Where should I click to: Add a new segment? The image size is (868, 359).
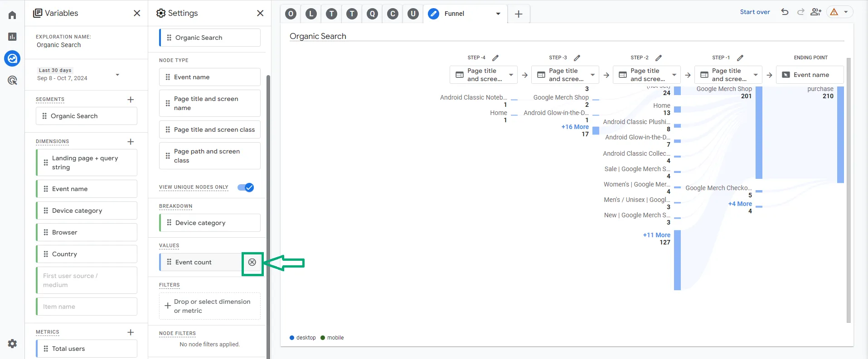pyautogui.click(x=131, y=100)
